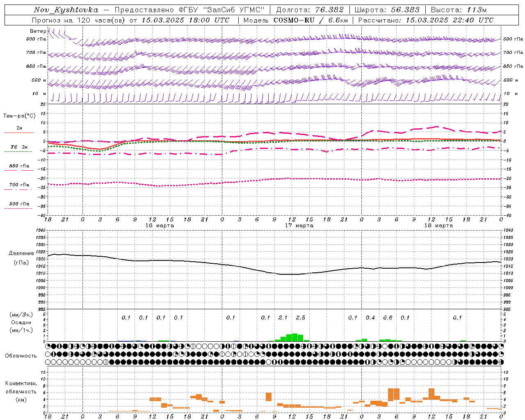Viewport: 525px width, 420px height.
Task: Click the Конвективн. panel label
Action: coord(21,383)
